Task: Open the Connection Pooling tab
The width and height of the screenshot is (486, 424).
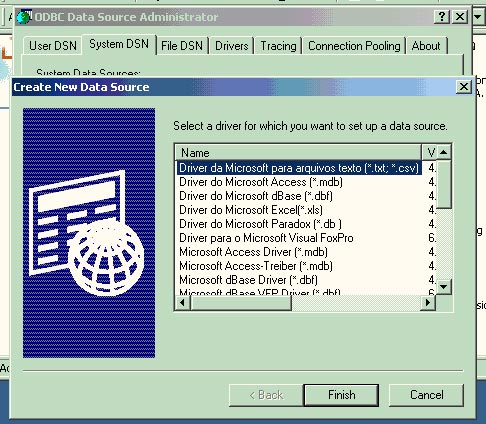Action: click(354, 46)
